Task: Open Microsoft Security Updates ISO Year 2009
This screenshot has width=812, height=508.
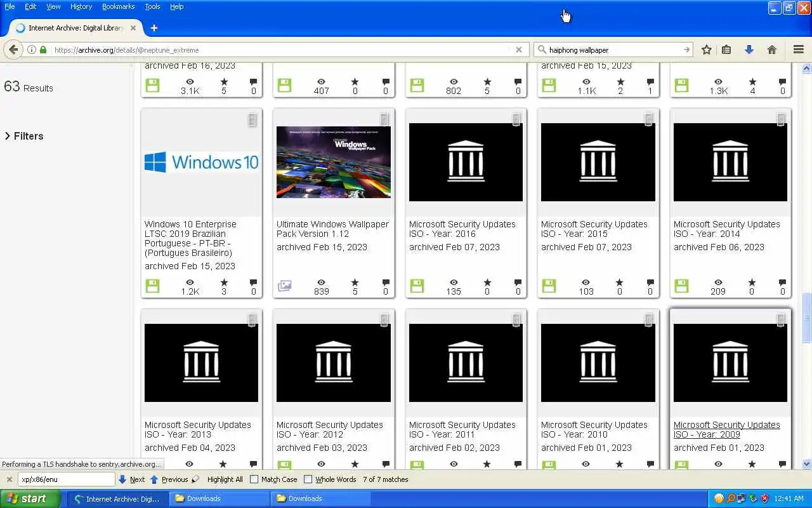Action: click(726, 429)
